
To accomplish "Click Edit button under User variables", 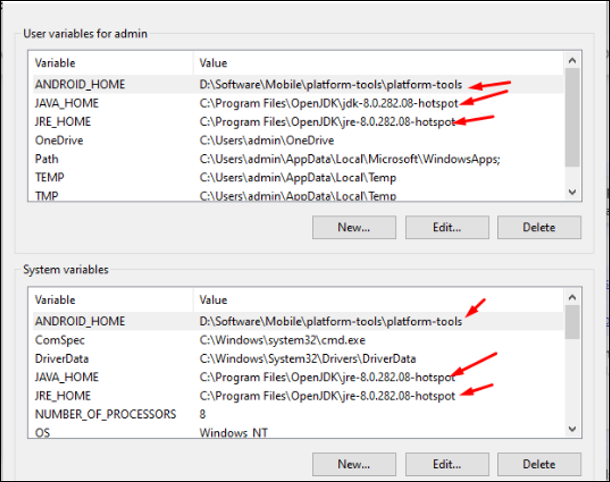I will coord(447,227).
